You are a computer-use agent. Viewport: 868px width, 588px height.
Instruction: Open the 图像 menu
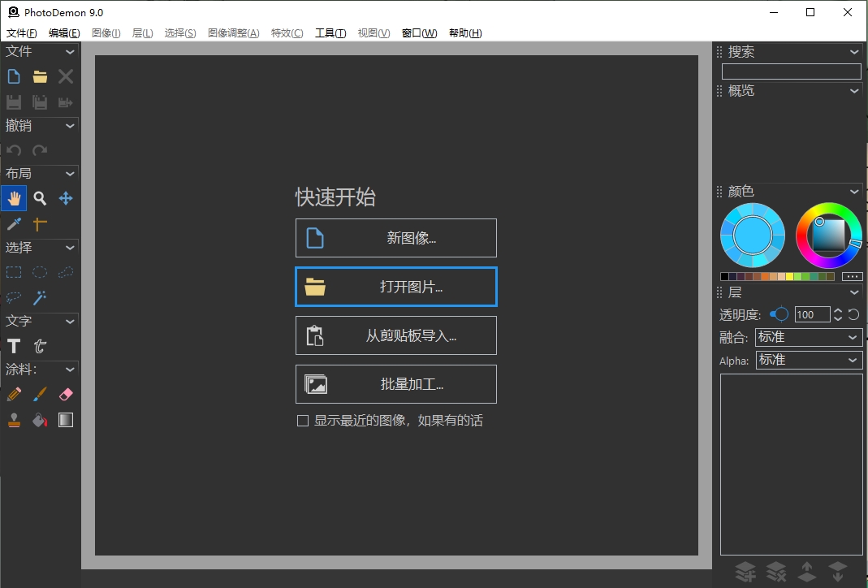[x=105, y=32]
